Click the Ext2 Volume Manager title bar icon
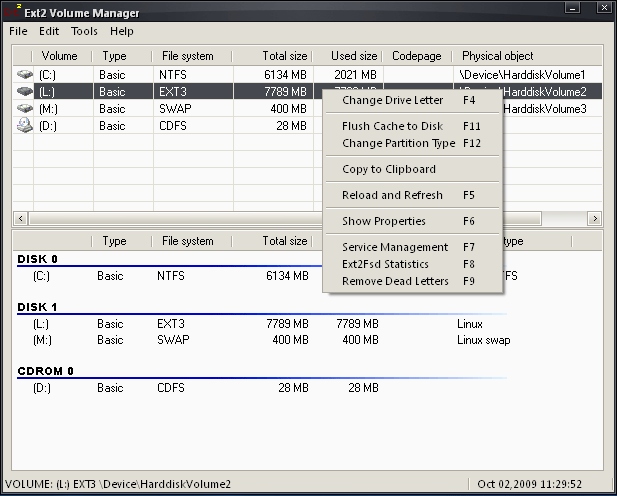The image size is (617, 496). click(x=13, y=12)
